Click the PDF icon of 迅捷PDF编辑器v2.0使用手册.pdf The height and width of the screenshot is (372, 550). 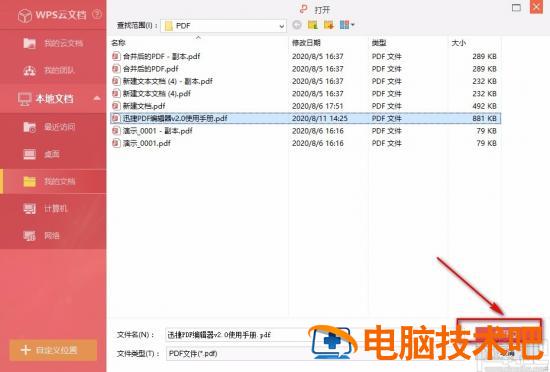click(116, 119)
